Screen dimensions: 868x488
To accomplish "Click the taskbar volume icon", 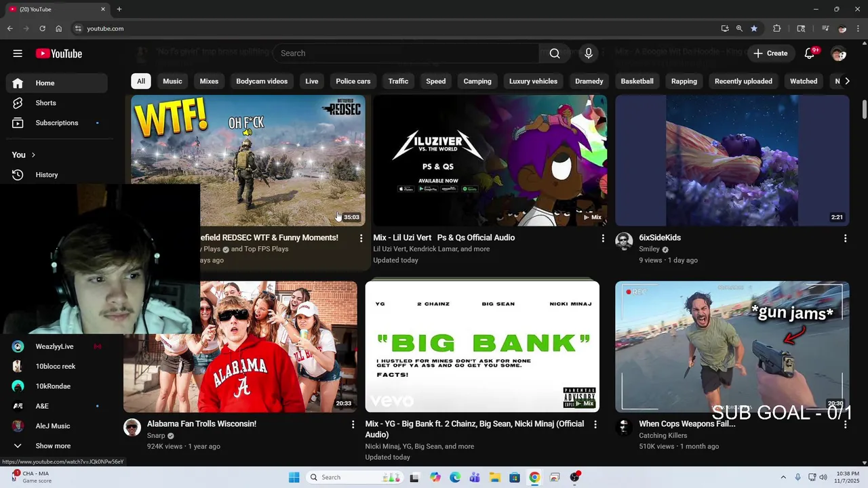I will click(x=824, y=477).
